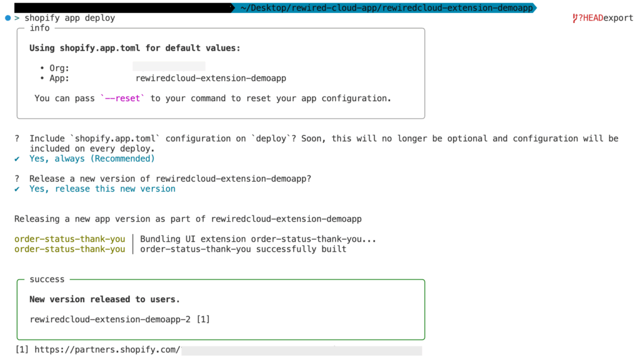The width and height of the screenshot is (640, 364).
Task: Click the "Org:" label in the info box
Action: [59, 68]
